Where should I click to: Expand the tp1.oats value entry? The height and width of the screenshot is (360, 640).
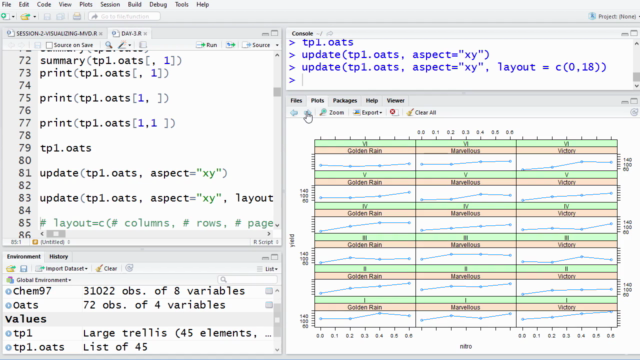(8, 347)
